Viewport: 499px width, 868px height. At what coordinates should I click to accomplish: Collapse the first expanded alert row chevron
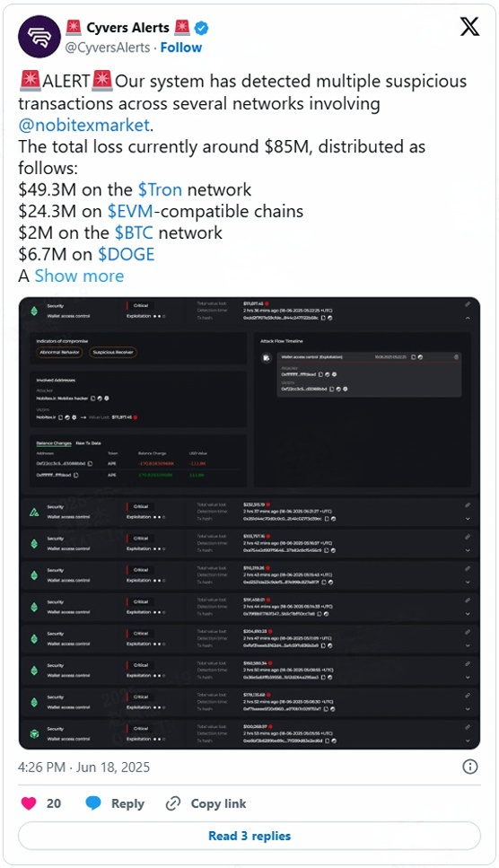point(468,319)
